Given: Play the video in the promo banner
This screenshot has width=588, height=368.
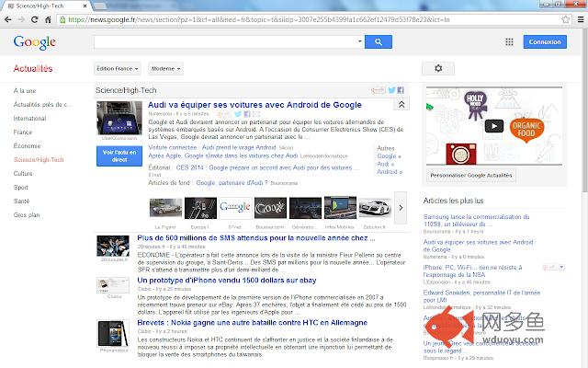Looking at the screenshot, I should pyautogui.click(x=494, y=126).
